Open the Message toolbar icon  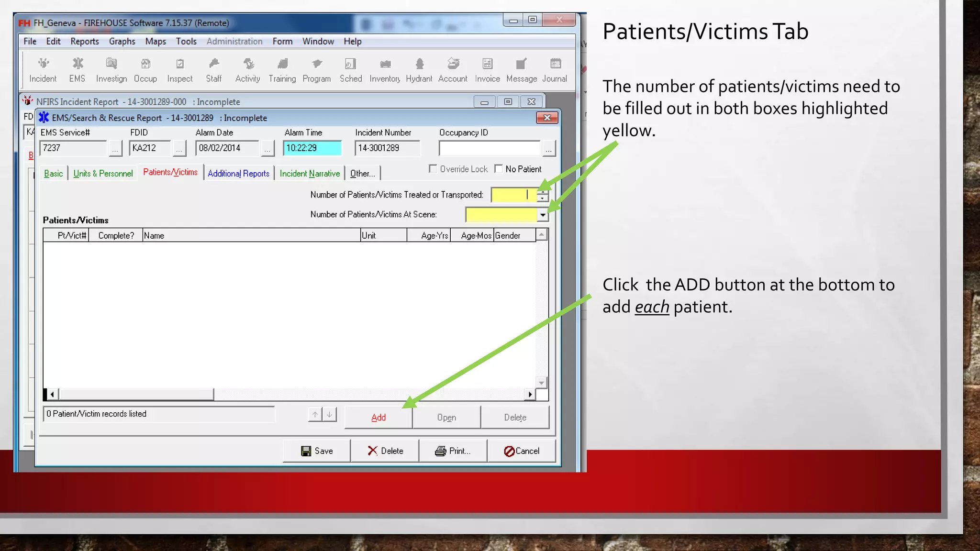tap(522, 70)
